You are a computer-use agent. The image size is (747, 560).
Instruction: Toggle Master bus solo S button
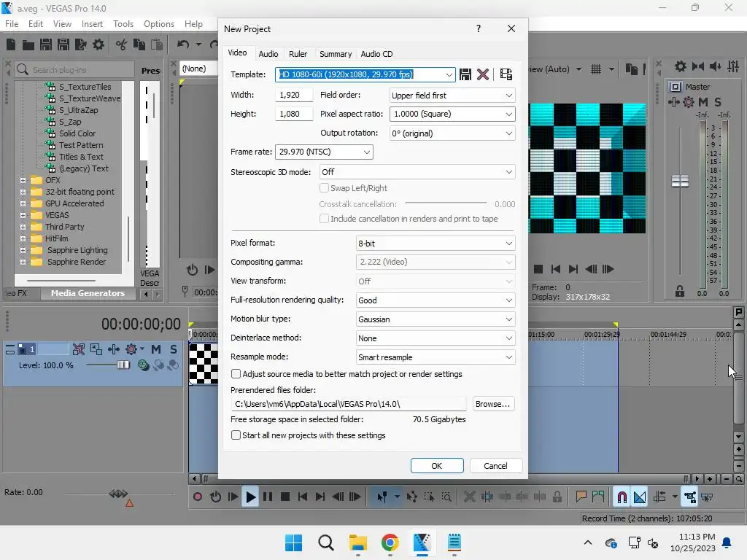[x=718, y=102]
